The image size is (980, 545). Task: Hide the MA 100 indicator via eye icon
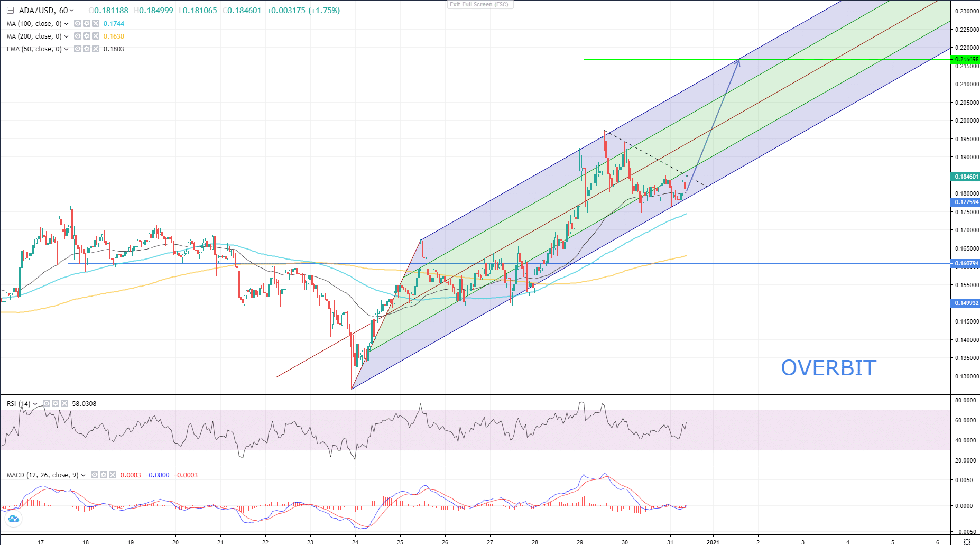tap(78, 23)
